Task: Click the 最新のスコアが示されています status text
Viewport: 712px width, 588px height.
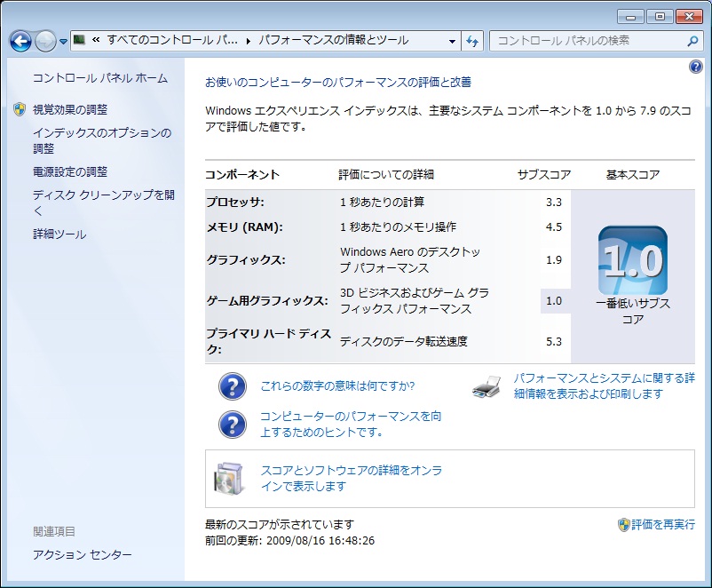Action: point(280,525)
